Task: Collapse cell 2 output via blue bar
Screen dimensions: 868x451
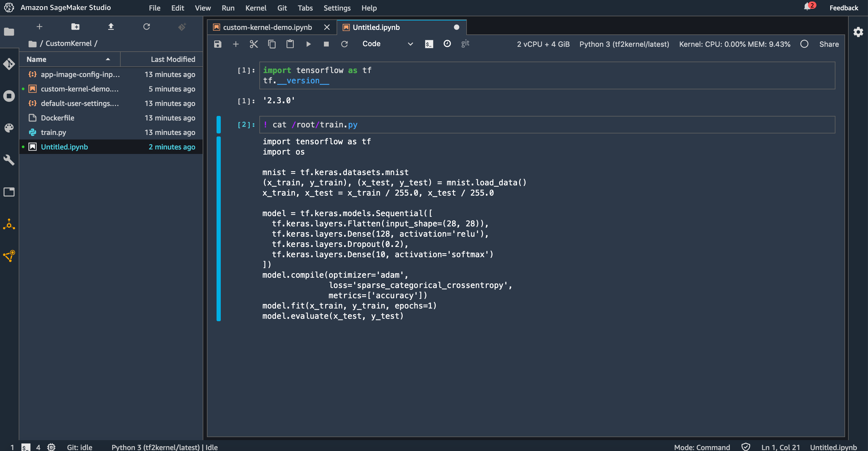Action: coord(219,229)
